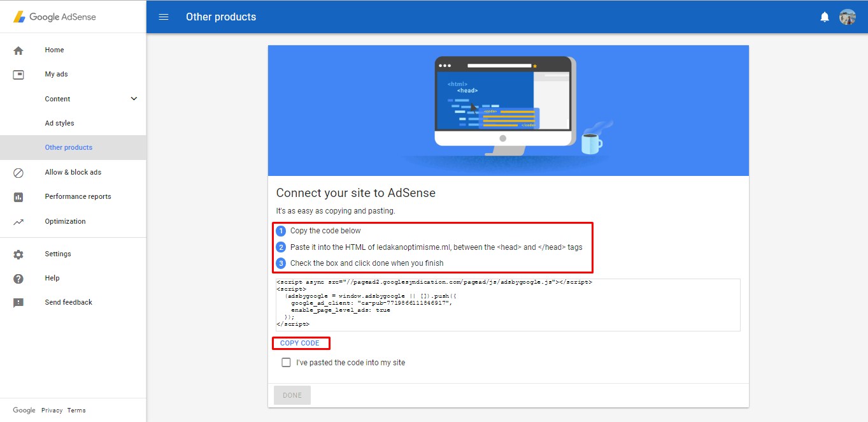868x422 pixels.
Task: Click the Allow & block ads circle icon
Action: [x=18, y=173]
